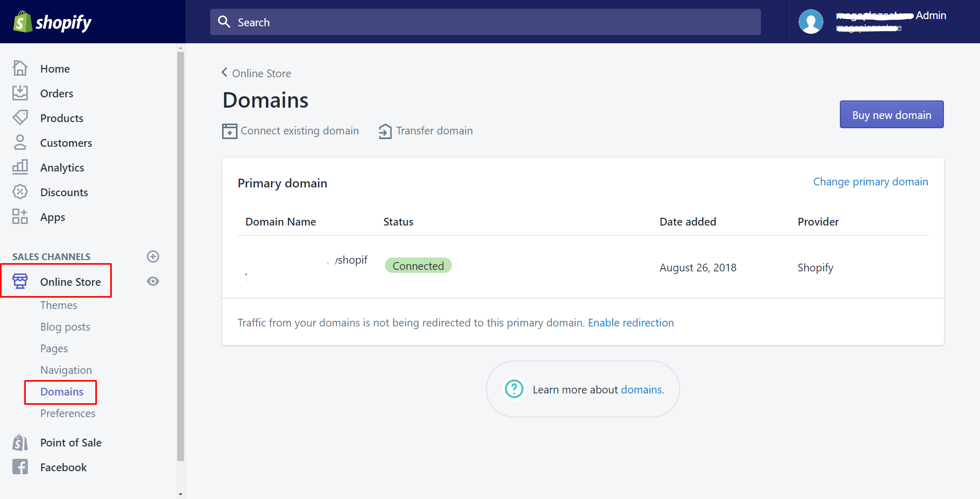Open the Preferences menu item
The height and width of the screenshot is (499, 980).
[67, 413]
